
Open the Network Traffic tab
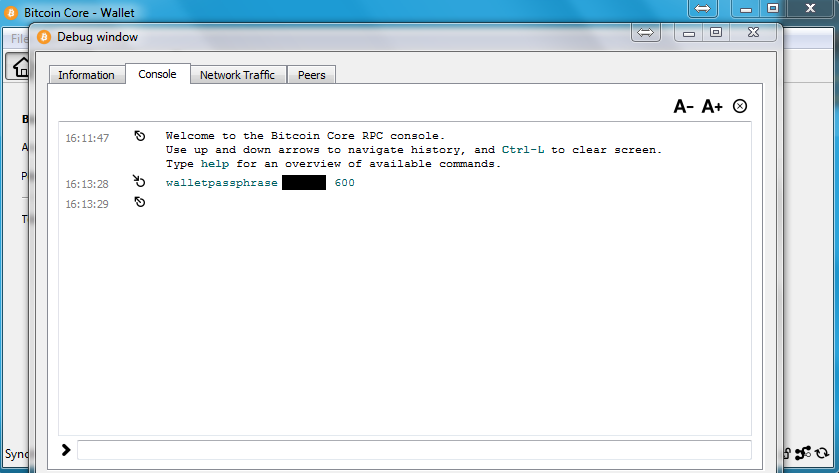click(x=238, y=75)
